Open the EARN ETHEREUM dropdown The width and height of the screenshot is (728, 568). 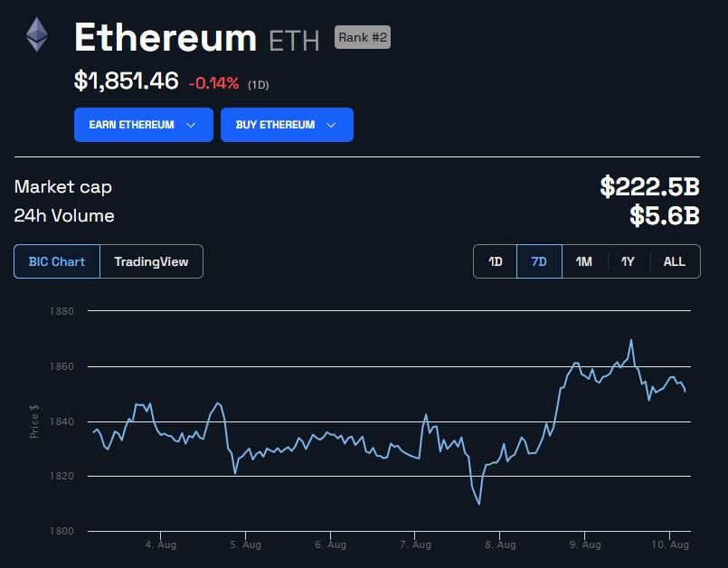coord(143,124)
